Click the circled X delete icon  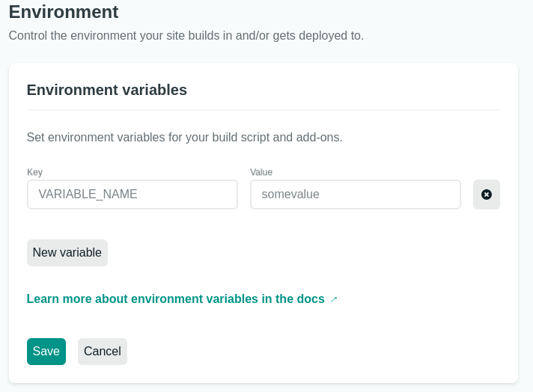[486, 195]
